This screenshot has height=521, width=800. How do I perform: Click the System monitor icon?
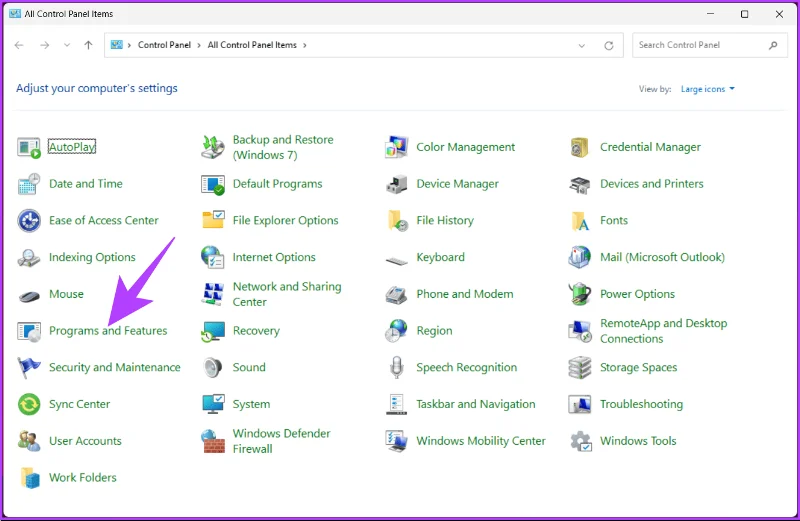click(212, 404)
